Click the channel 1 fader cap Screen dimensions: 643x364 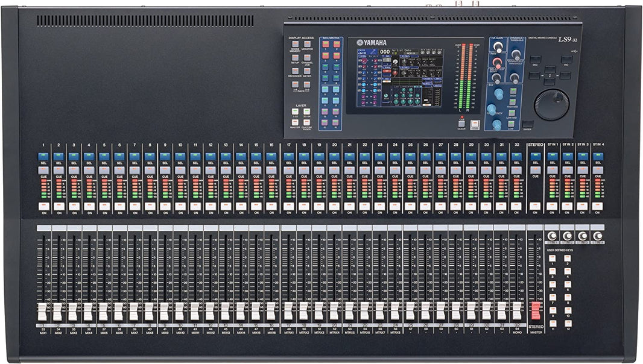(x=43, y=312)
